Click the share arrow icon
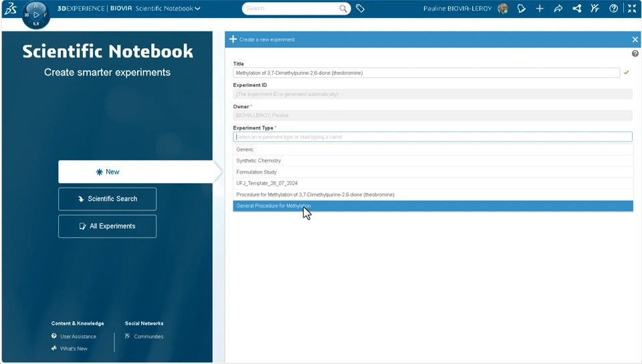The width and height of the screenshot is (642, 364). tap(558, 8)
